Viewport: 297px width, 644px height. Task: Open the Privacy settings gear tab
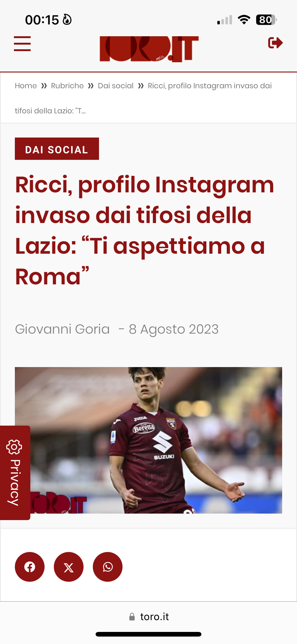(x=15, y=473)
